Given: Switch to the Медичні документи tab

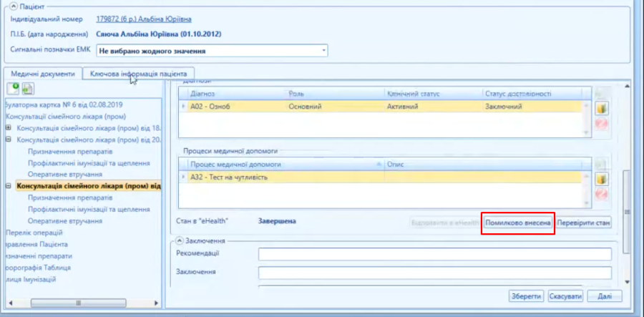Looking at the screenshot, I should click(x=43, y=74).
